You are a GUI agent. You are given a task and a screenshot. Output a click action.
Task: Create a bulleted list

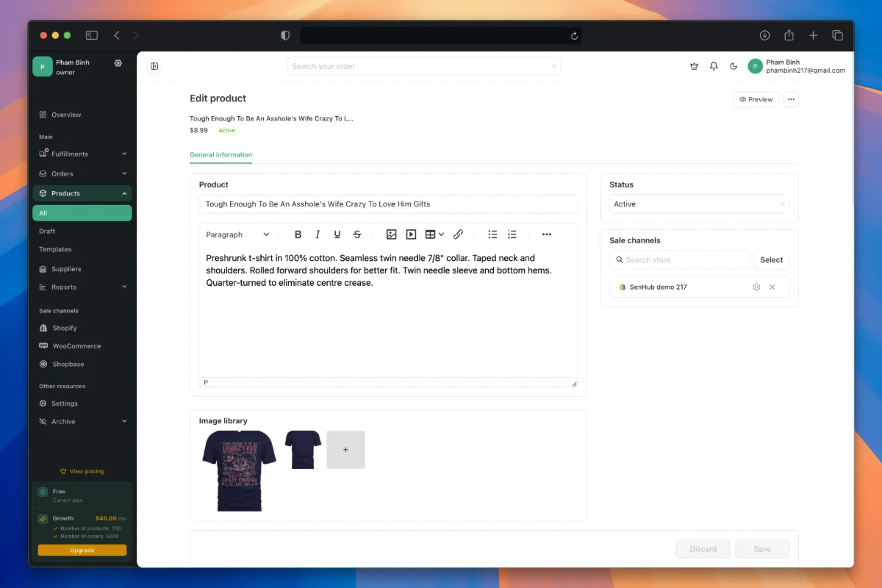492,234
